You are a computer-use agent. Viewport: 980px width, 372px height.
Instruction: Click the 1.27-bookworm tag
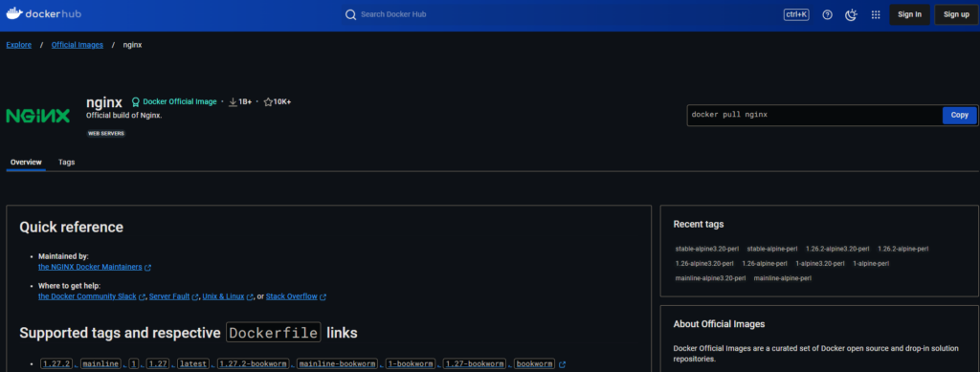coord(475,364)
